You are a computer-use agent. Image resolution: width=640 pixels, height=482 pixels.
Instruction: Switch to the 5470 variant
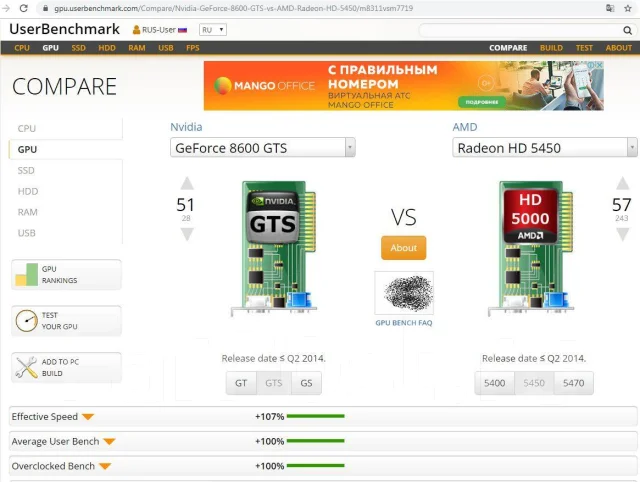pyautogui.click(x=573, y=383)
